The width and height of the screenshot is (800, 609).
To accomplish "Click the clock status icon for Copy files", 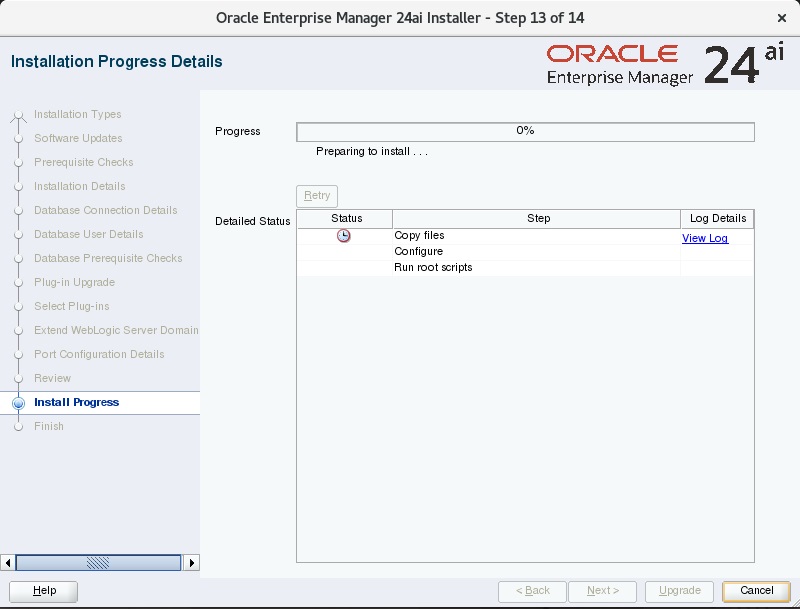I will click(343, 236).
